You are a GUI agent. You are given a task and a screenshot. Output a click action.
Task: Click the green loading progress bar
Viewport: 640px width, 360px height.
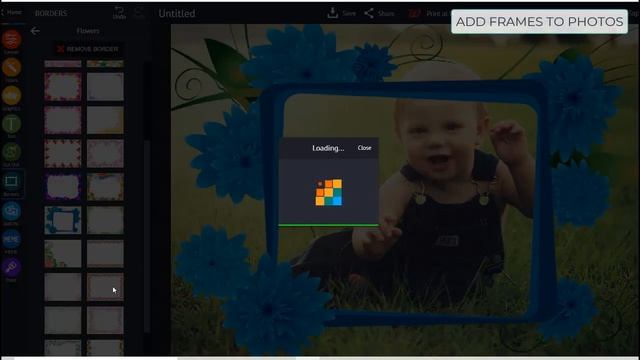click(329, 225)
